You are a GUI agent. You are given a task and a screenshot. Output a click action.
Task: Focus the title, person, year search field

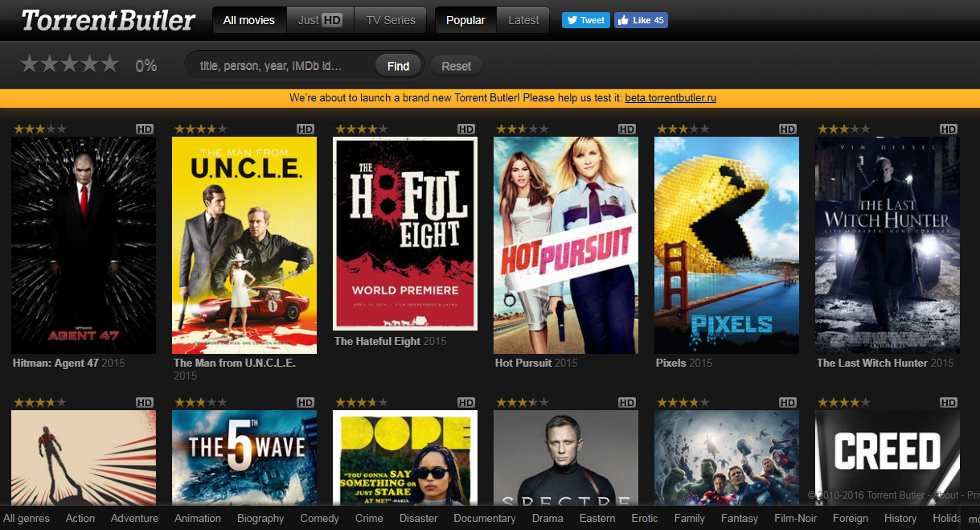(x=281, y=66)
